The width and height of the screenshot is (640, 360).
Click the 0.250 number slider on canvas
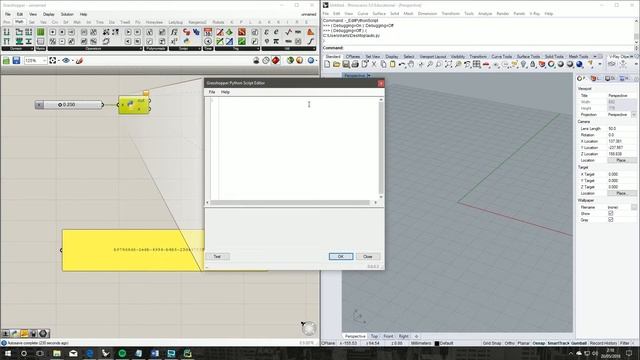tap(69, 105)
